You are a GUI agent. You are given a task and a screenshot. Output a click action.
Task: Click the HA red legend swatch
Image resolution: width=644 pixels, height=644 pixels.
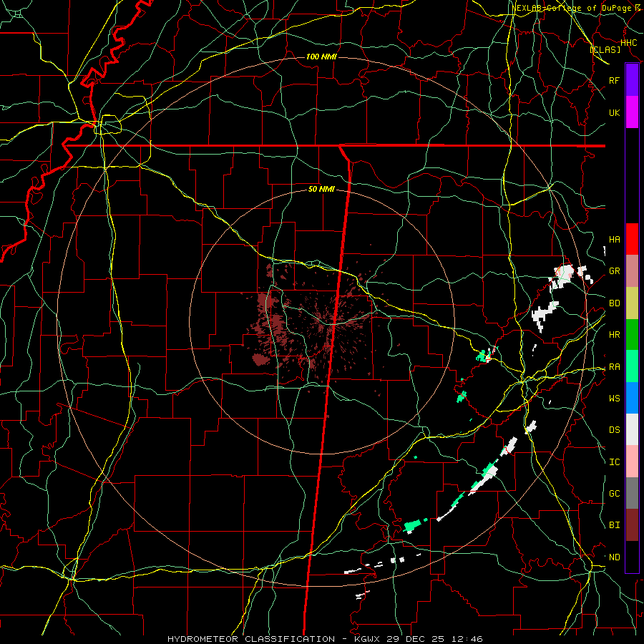tap(632, 239)
